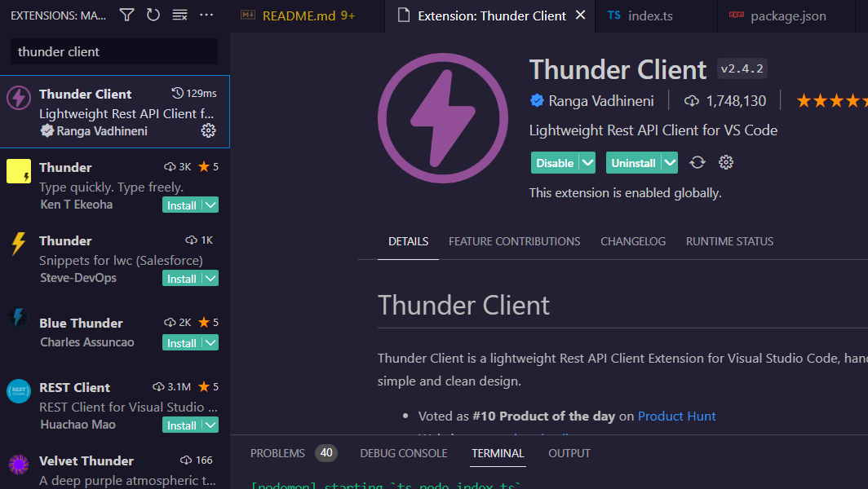Install Thunder by Steve-DevOps
This screenshot has height=489, width=868.
click(x=182, y=278)
